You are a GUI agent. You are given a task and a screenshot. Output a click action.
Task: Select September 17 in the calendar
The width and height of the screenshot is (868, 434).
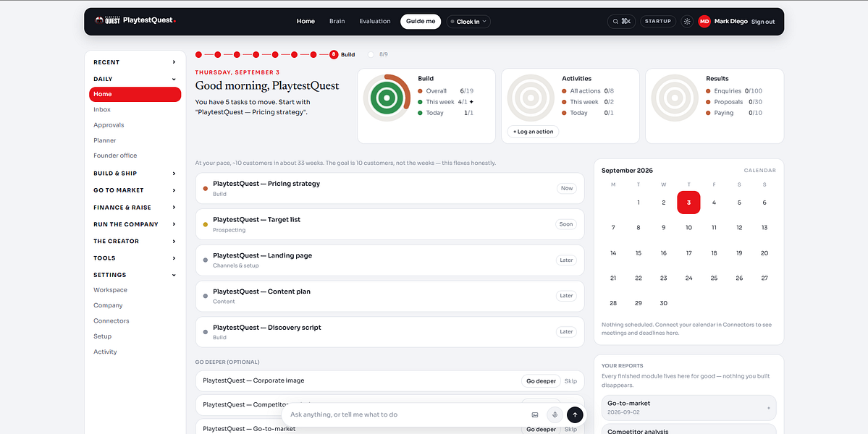[x=688, y=253]
